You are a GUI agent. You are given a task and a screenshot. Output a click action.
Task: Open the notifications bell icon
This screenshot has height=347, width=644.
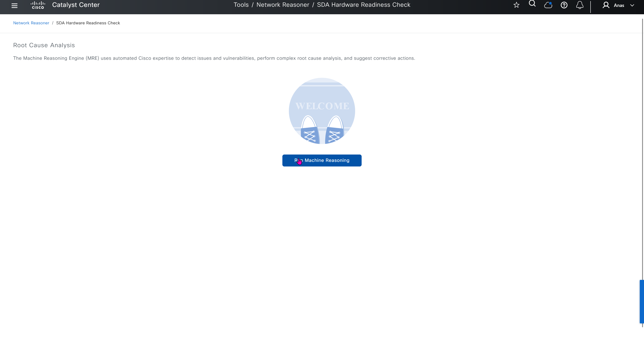tap(580, 5)
